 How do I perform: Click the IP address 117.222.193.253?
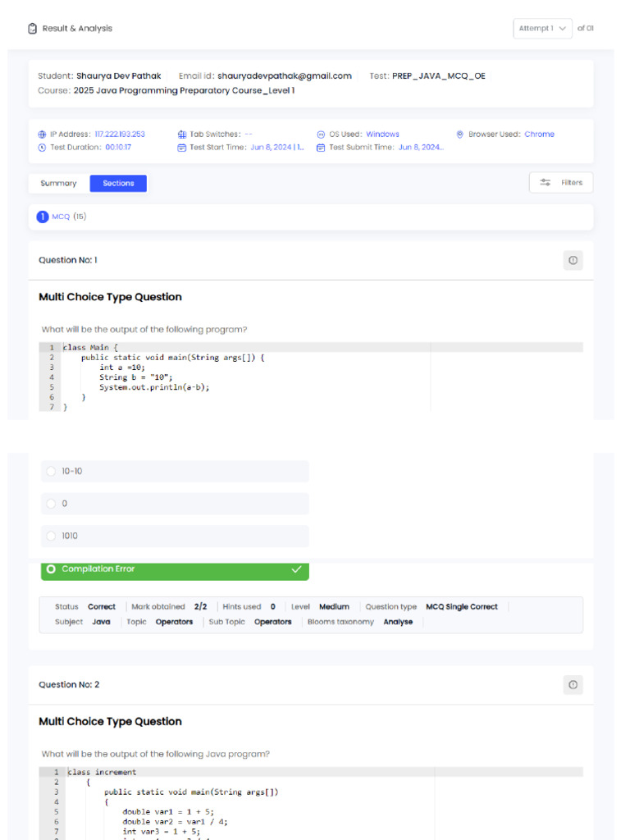(x=120, y=135)
